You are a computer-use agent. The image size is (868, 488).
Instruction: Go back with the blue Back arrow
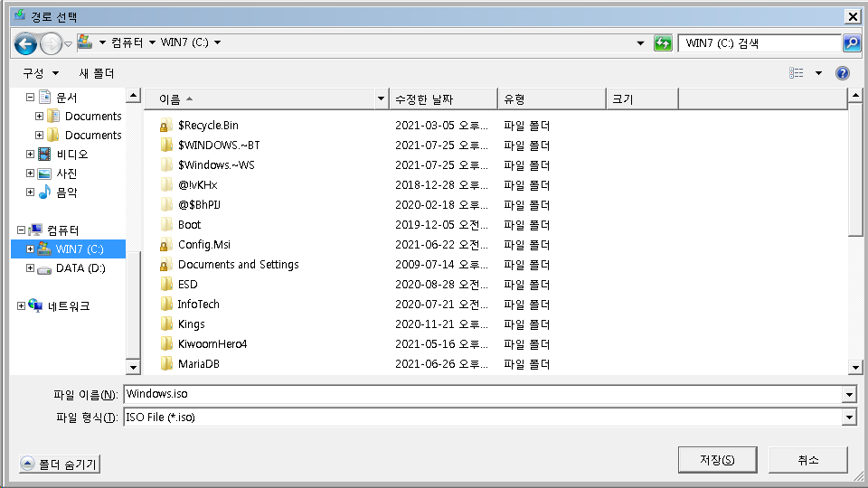(x=25, y=43)
